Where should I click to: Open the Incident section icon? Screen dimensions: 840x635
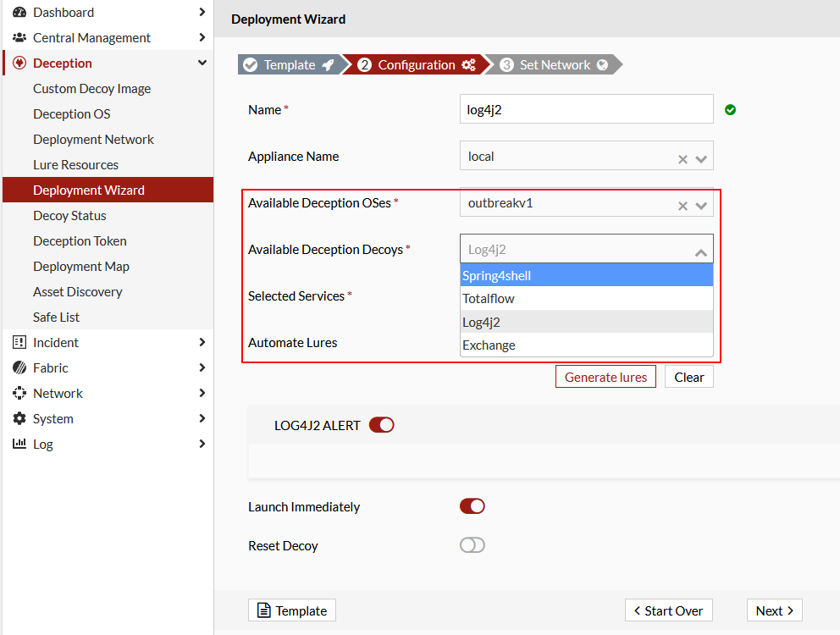pos(19,342)
